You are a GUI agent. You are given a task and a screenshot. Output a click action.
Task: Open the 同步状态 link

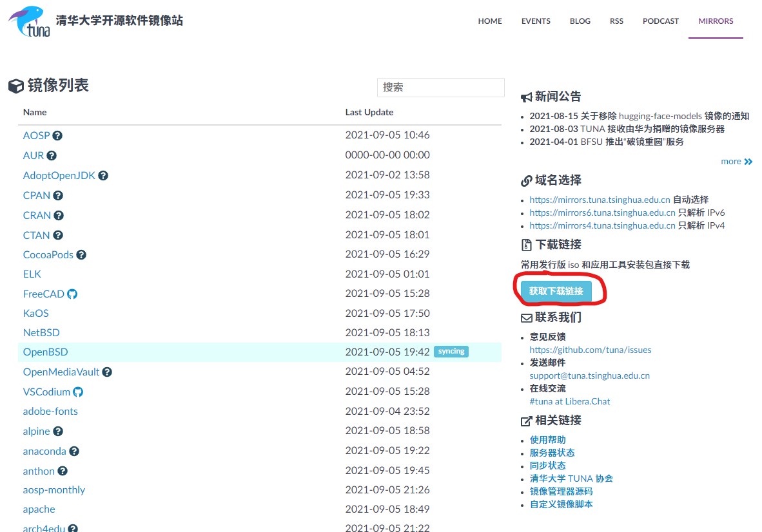pyautogui.click(x=548, y=466)
